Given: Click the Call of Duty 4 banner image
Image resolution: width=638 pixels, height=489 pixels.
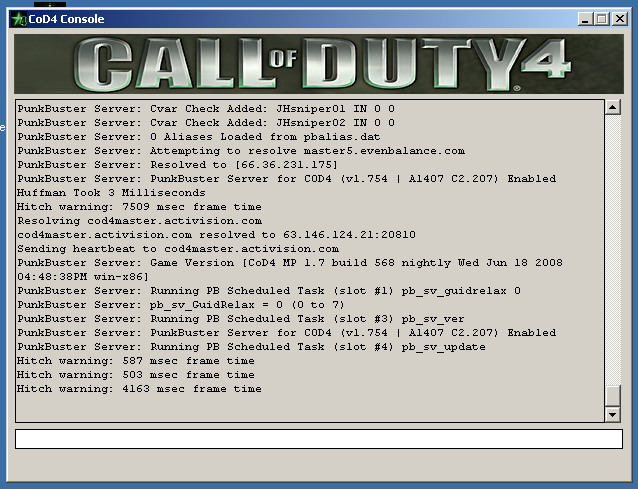Looking at the screenshot, I should click(x=319, y=64).
